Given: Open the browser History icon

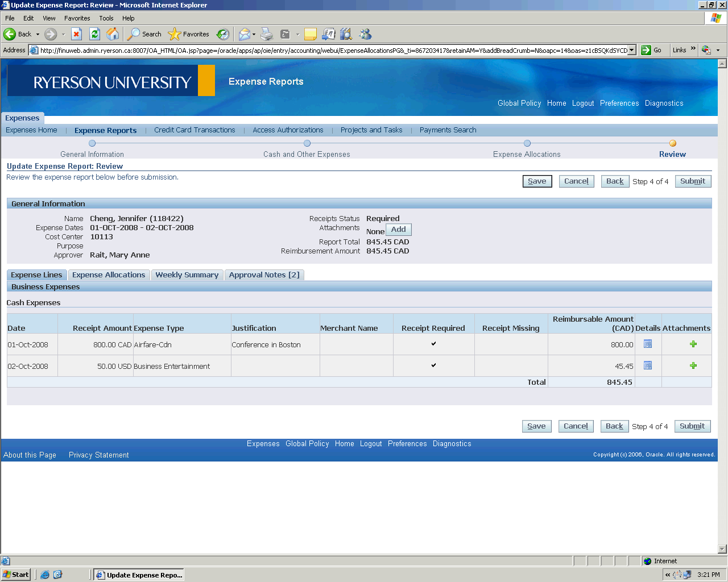Looking at the screenshot, I should pos(223,34).
